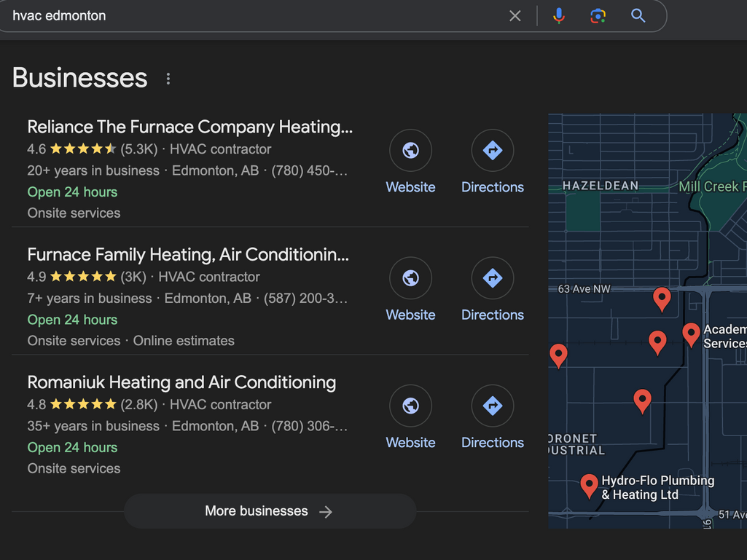The image size is (747, 560).
Task: Click the Website globe icon for Romaniuk
Action: coord(410,405)
